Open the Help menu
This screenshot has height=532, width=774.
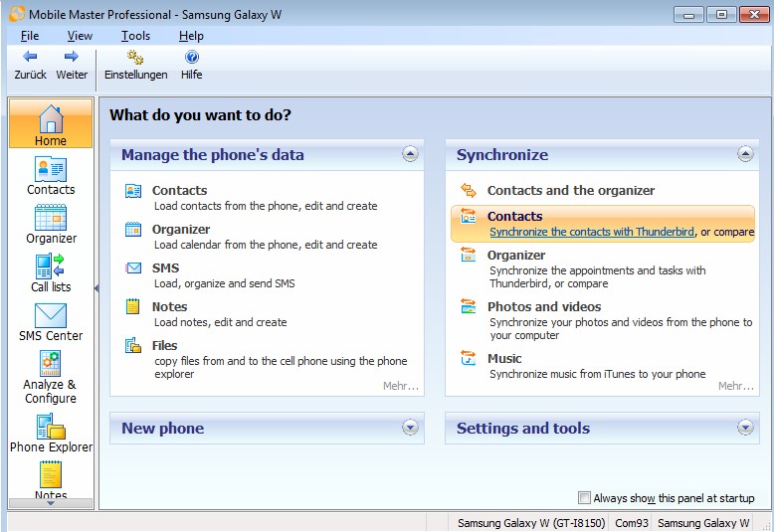[x=191, y=36]
